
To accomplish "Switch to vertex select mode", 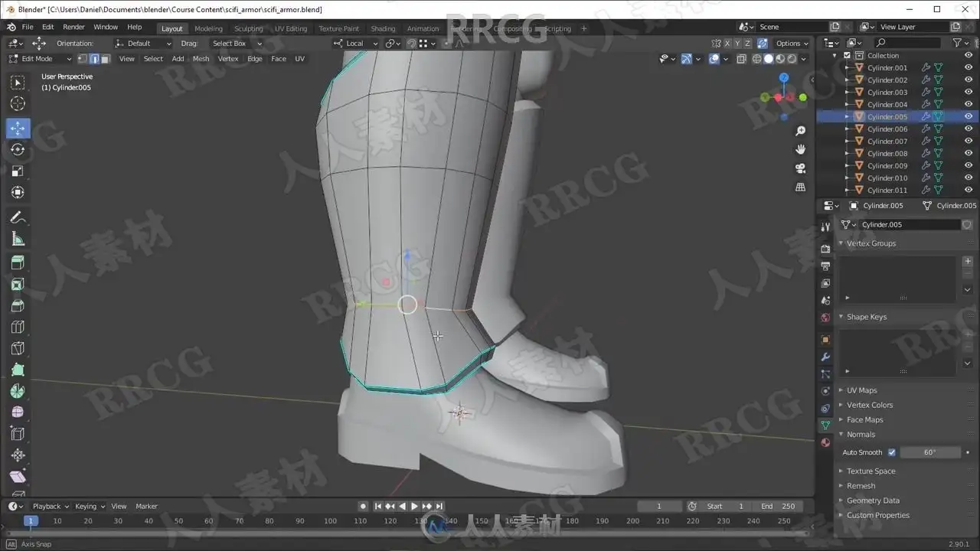I will point(82,59).
